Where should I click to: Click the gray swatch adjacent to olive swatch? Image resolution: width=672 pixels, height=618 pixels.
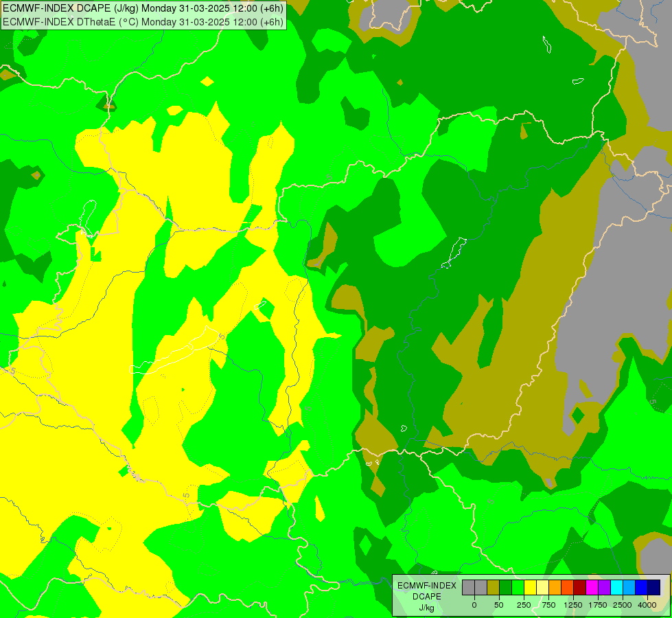pos(481,587)
